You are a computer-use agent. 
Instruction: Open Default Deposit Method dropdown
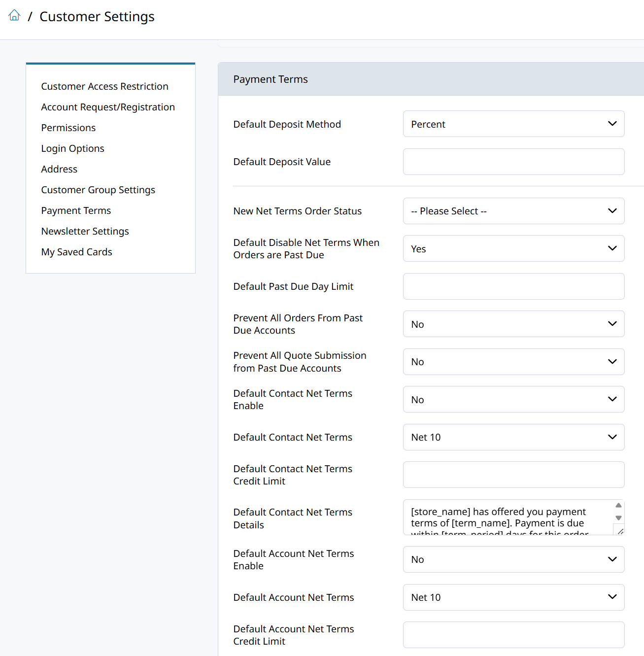tap(513, 124)
